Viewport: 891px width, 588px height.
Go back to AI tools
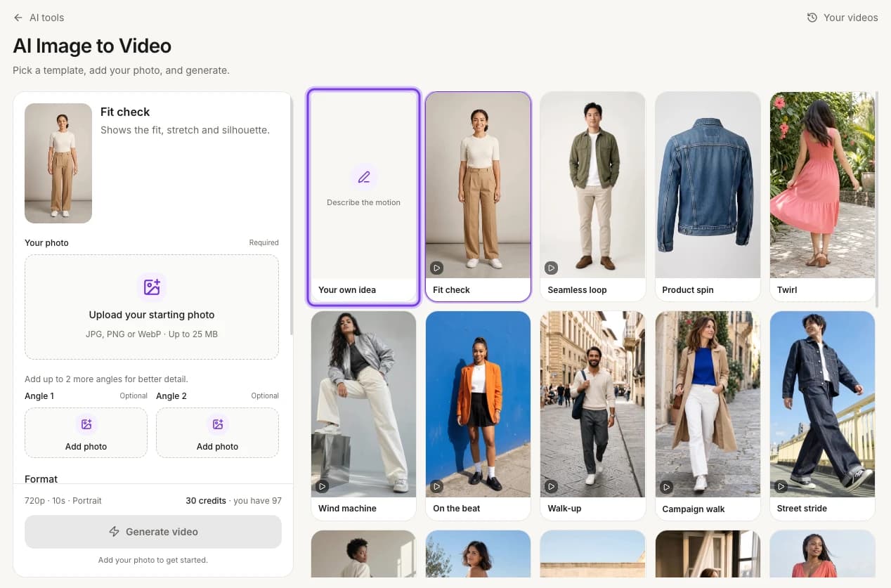click(39, 18)
